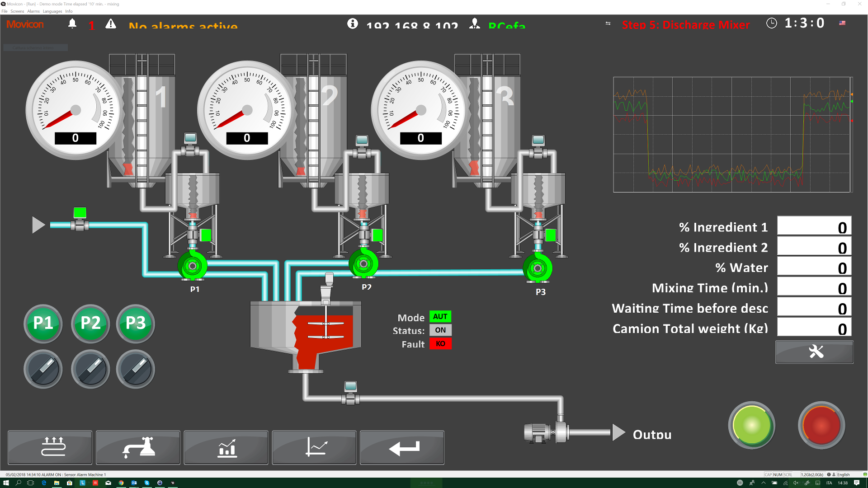Click the % Ingredient 1 field
This screenshot has height=488, width=868.
(x=814, y=226)
